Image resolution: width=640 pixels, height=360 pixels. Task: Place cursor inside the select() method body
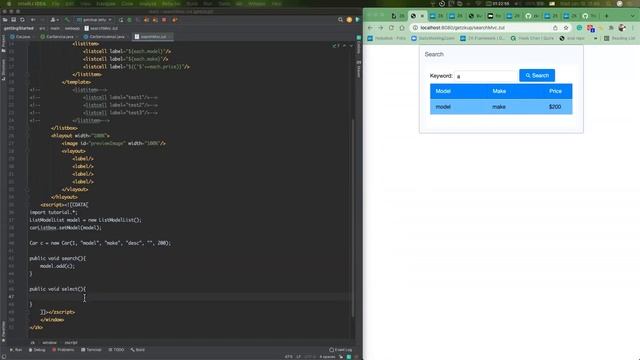tap(190, 297)
